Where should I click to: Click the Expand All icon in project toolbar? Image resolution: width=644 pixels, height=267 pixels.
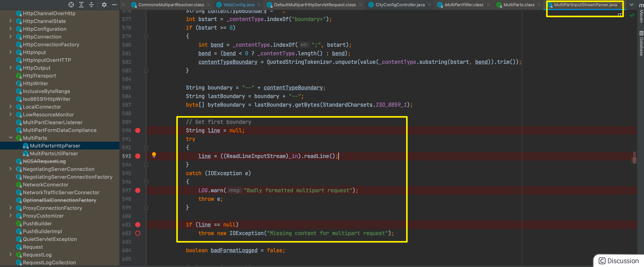[81, 4]
